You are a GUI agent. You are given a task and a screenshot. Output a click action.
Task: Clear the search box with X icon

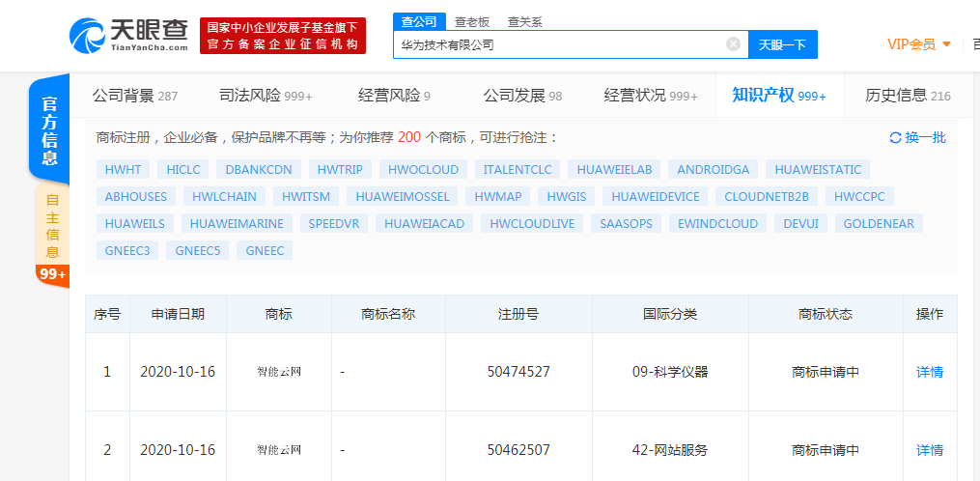point(733,44)
